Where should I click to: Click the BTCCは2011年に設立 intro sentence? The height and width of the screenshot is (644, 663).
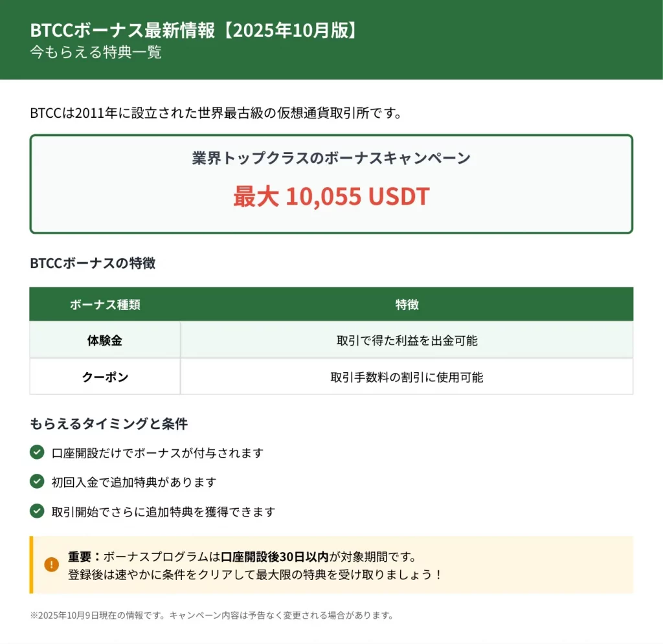click(x=216, y=113)
